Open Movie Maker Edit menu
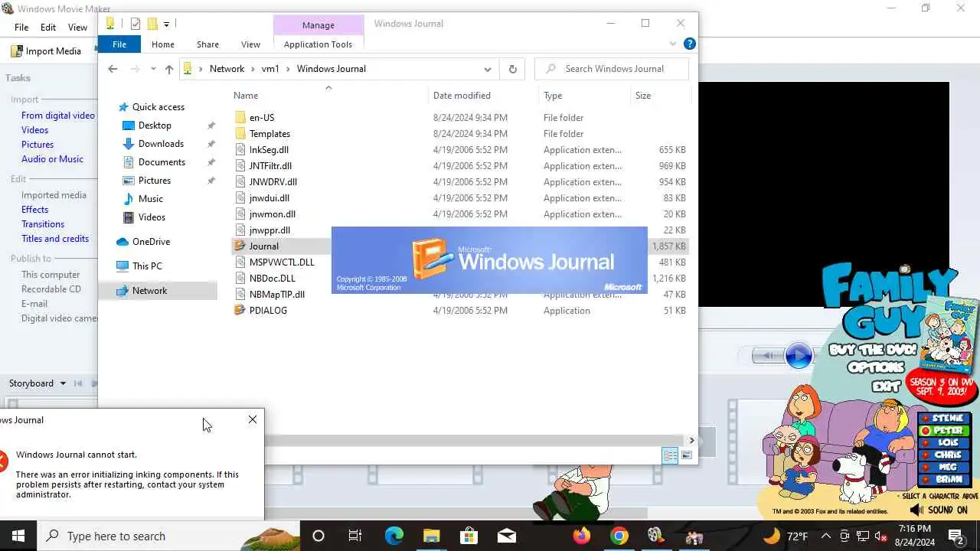980x551 pixels. [x=48, y=28]
